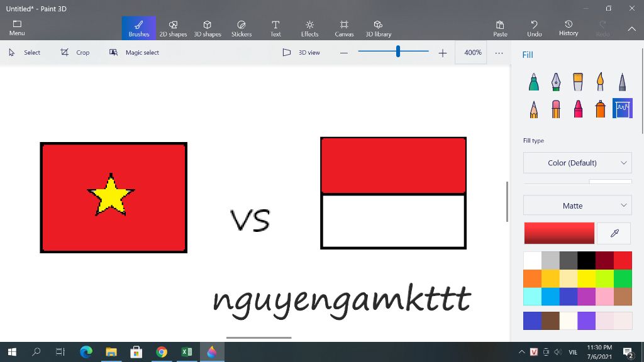Select the Pixel pen brush
The width and height of the screenshot is (644, 362).
[622, 82]
